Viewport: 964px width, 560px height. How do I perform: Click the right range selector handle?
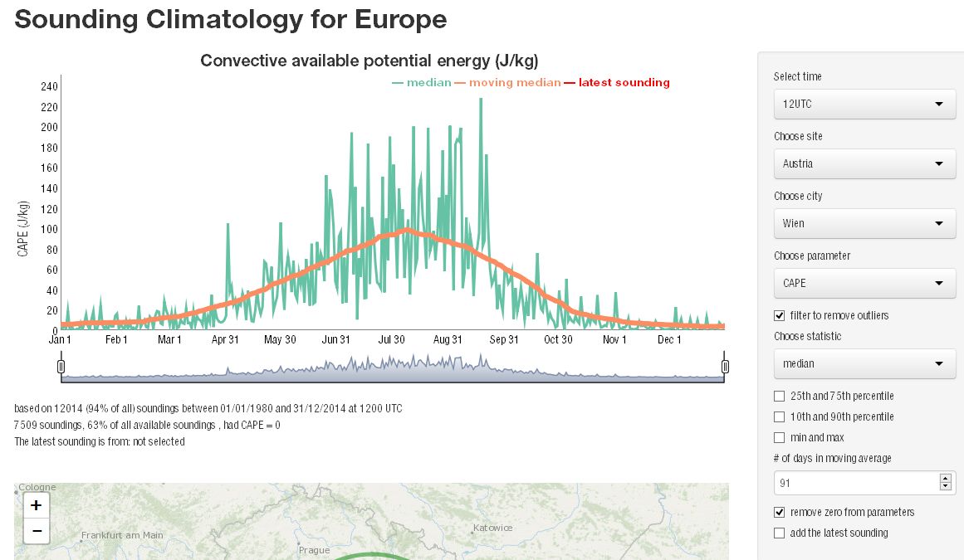coord(725,367)
